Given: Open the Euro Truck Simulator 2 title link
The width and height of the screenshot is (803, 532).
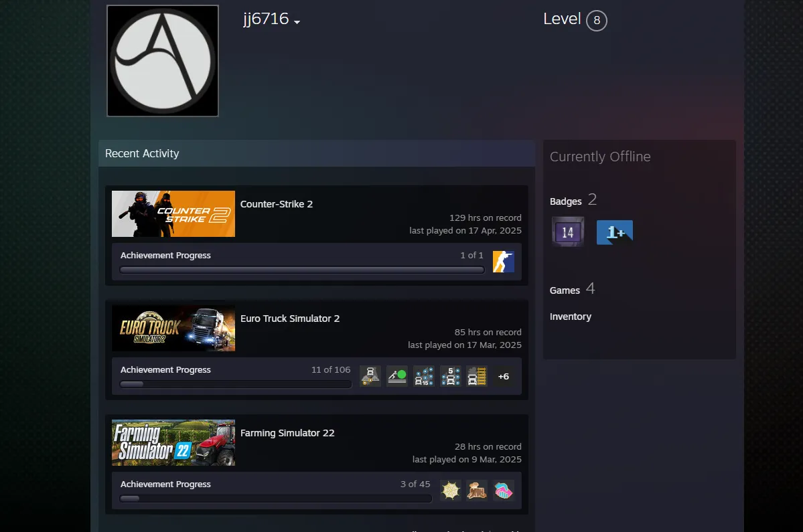Looking at the screenshot, I should (290, 319).
